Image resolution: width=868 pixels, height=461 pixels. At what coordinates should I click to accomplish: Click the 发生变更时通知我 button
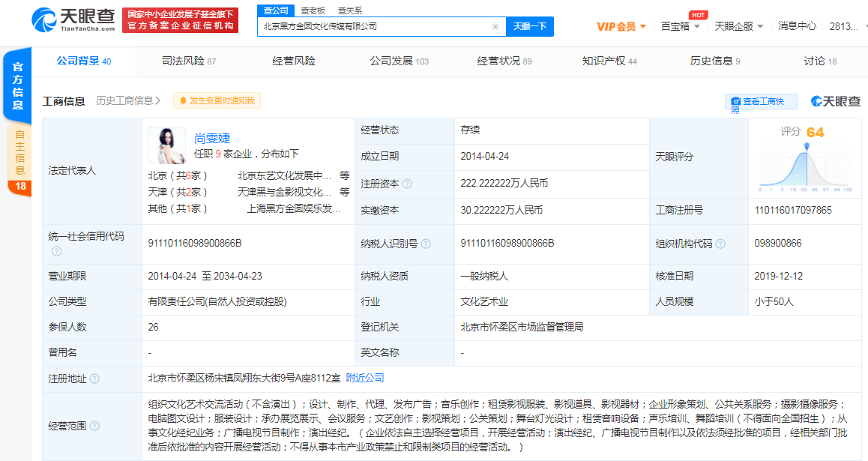[217, 100]
